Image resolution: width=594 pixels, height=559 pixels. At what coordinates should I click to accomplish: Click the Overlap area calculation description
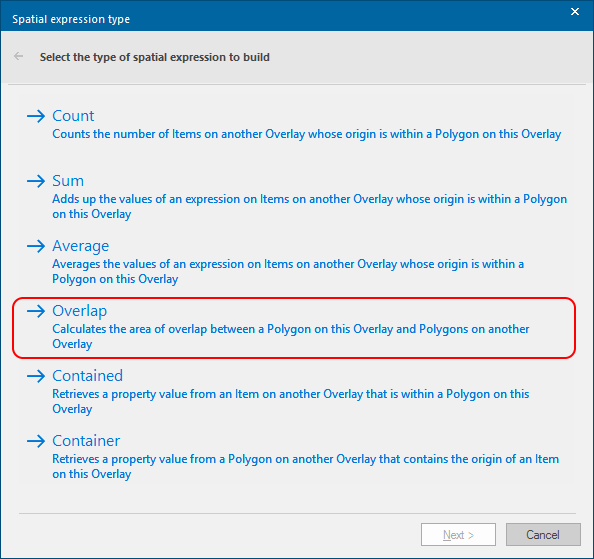(291, 336)
